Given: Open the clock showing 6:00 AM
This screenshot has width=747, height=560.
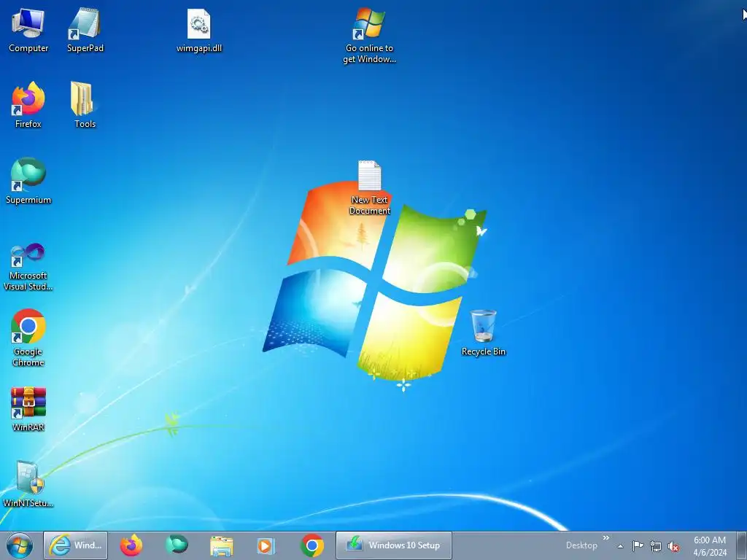Looking at the screenshot, I should pyautogui.click(x=710, y=546).
